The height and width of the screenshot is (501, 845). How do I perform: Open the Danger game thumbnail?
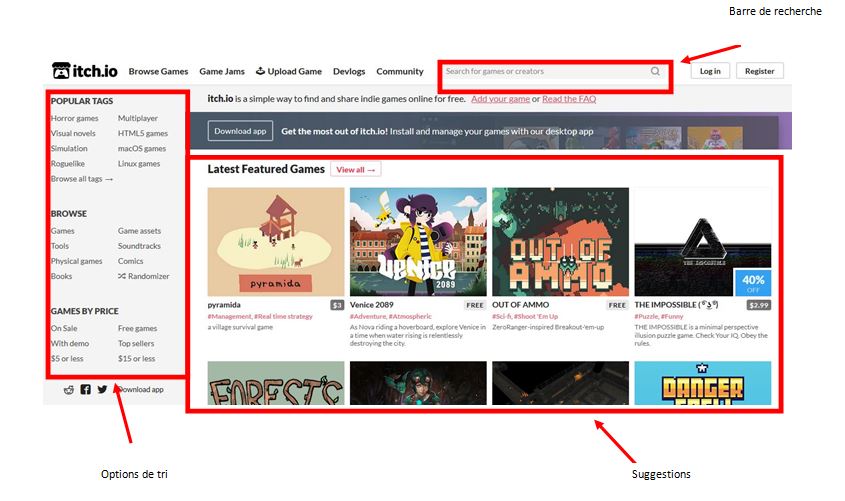click(703, 383)
